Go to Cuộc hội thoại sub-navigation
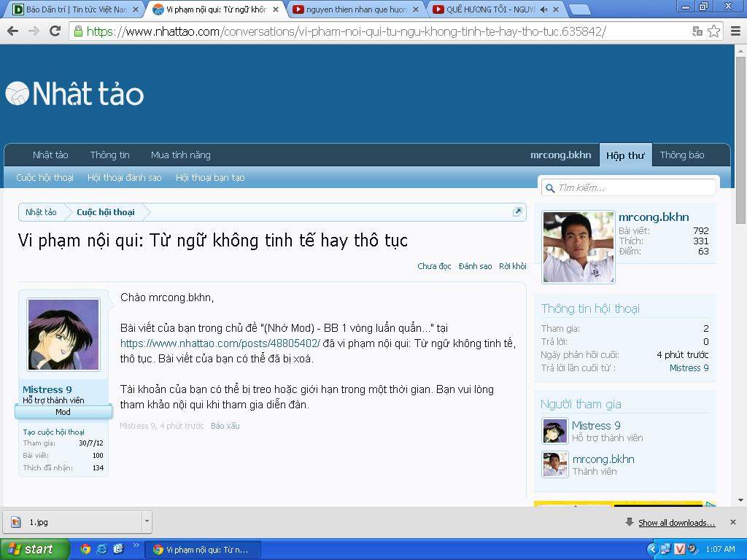The image size is (747, 560). 44,178
